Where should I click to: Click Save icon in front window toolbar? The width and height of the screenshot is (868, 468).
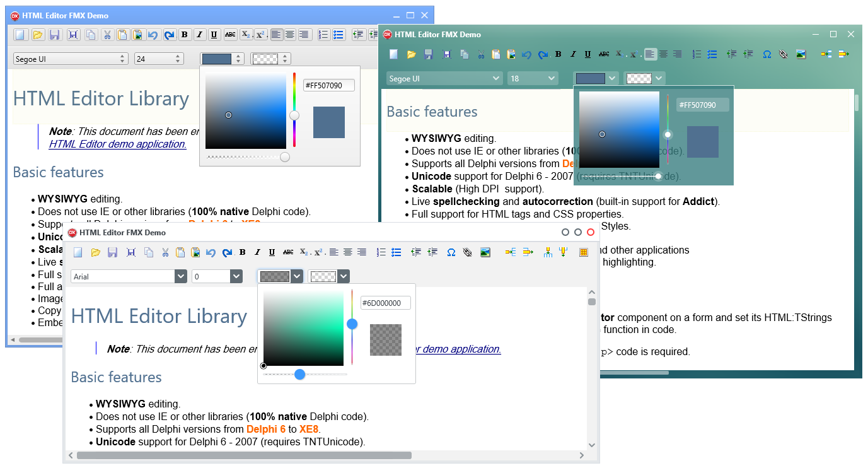(112, 252)
